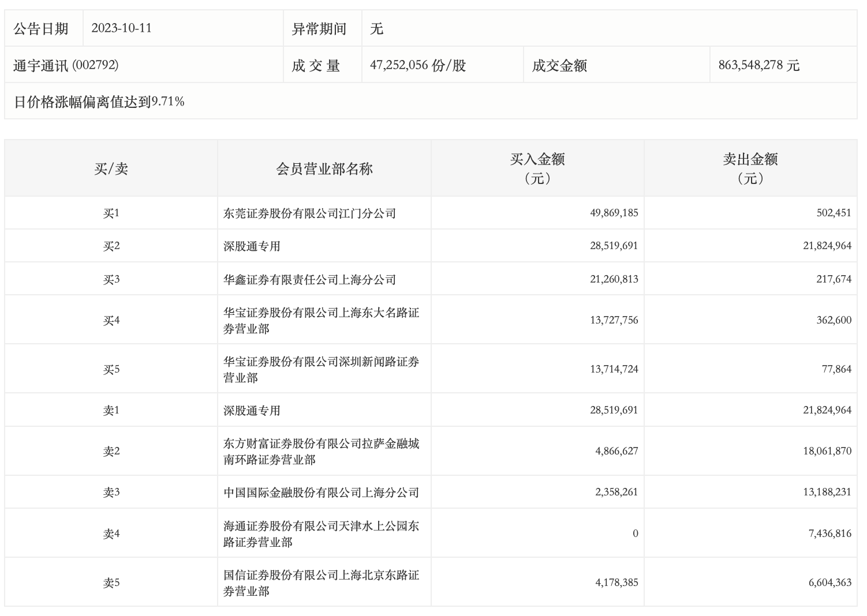Select the 卖3 row label
Viewport: 867px width, 616px height.
click(x=111, y=492)
